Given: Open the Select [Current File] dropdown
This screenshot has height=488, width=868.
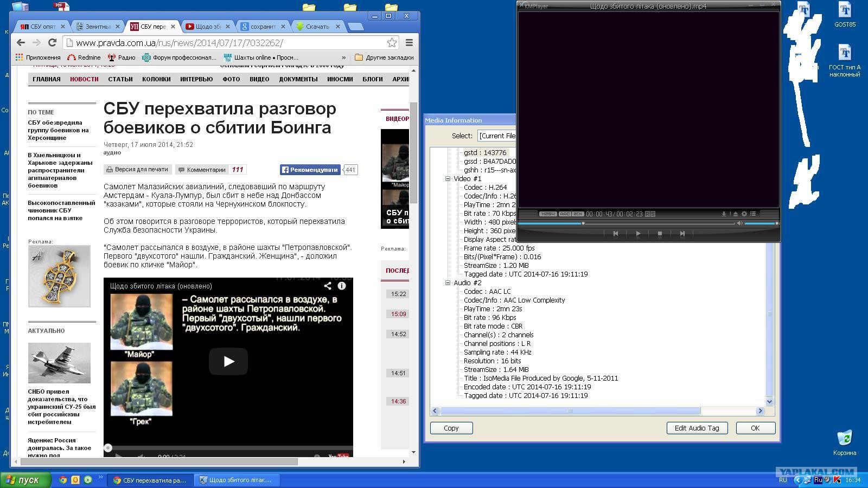Looking at the screenshot, I should tap(496, 136).
